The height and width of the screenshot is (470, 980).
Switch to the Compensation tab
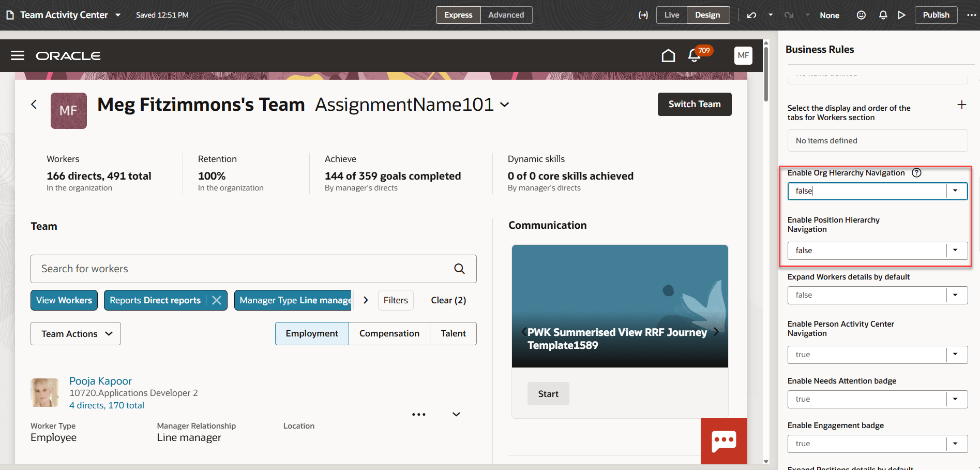tap(389, 333)
